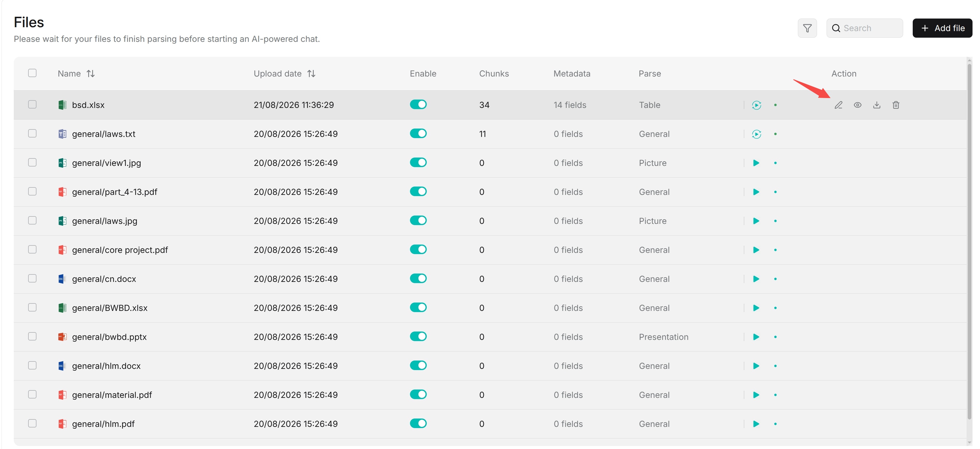Turn off the general/bwbd.pptx toggle
980x449 pixels.
[418, 336]
